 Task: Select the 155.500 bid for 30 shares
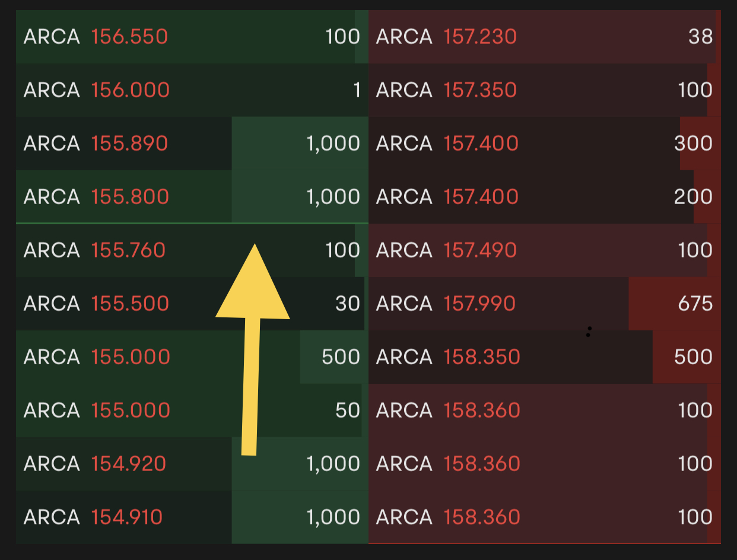click(x=192, y=304)
